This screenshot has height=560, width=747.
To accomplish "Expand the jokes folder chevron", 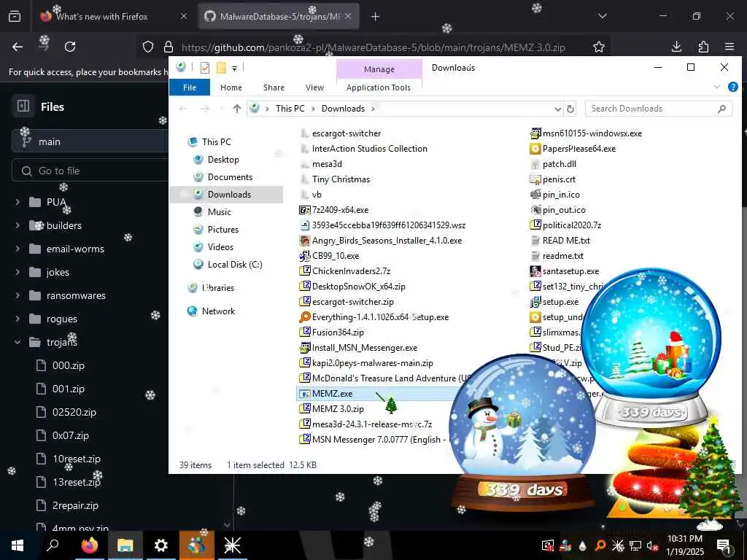I will [18, 272].
